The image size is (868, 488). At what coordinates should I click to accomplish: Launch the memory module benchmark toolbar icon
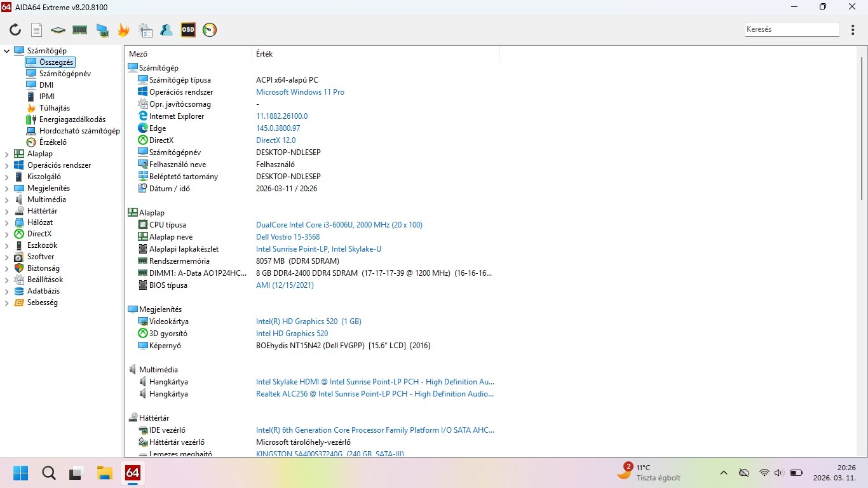point(79,30)
